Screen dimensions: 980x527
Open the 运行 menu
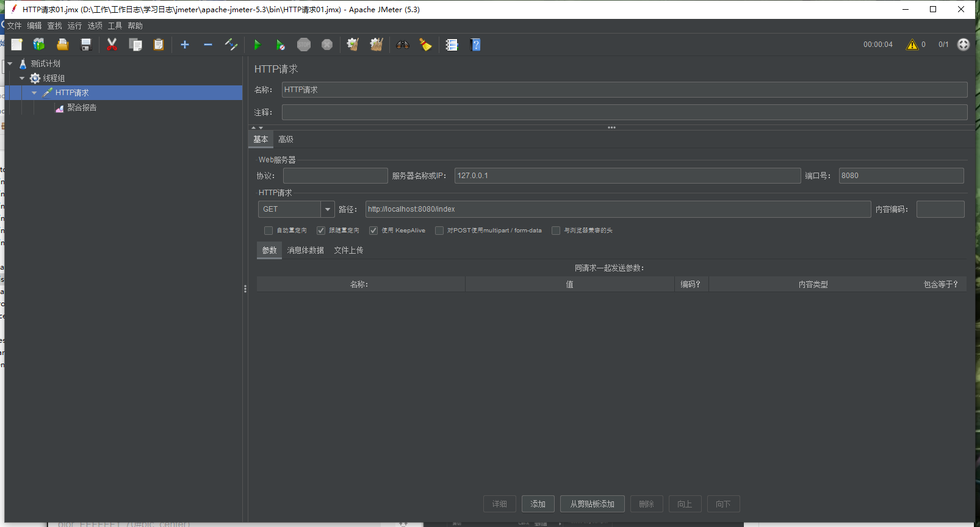tap(74, 26)
